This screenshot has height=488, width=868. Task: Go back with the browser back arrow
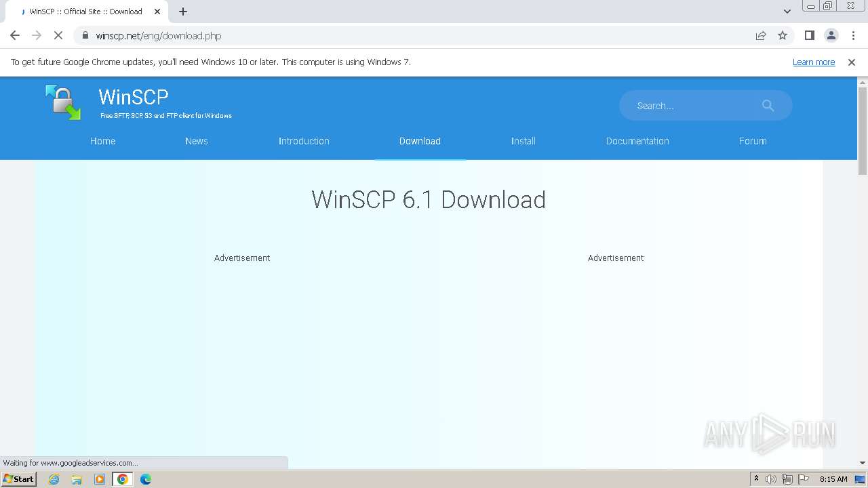point(15,35)
